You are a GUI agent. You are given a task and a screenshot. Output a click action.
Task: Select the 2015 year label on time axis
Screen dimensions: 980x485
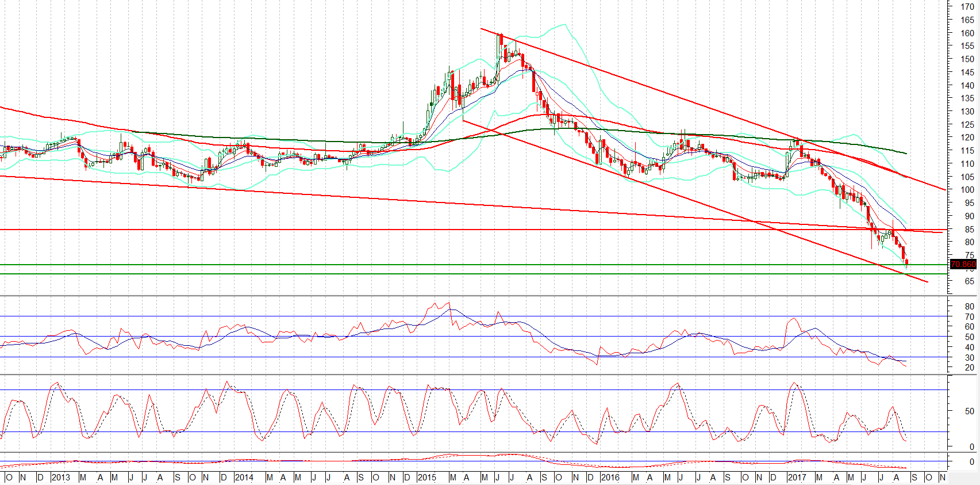click(426, 478)
